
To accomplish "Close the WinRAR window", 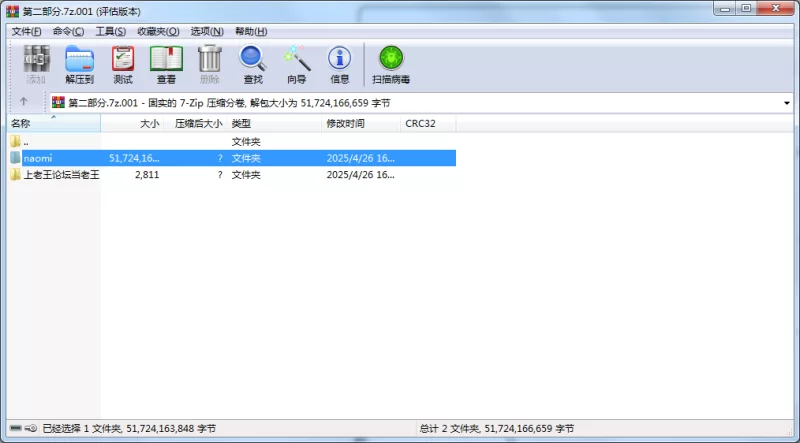I will tap(776, 8).
